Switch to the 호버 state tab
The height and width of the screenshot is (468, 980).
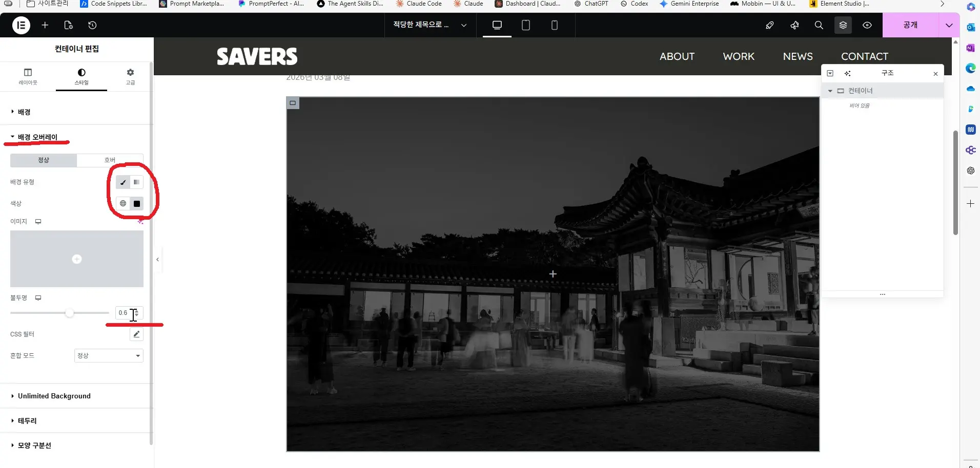click(110, 160)
